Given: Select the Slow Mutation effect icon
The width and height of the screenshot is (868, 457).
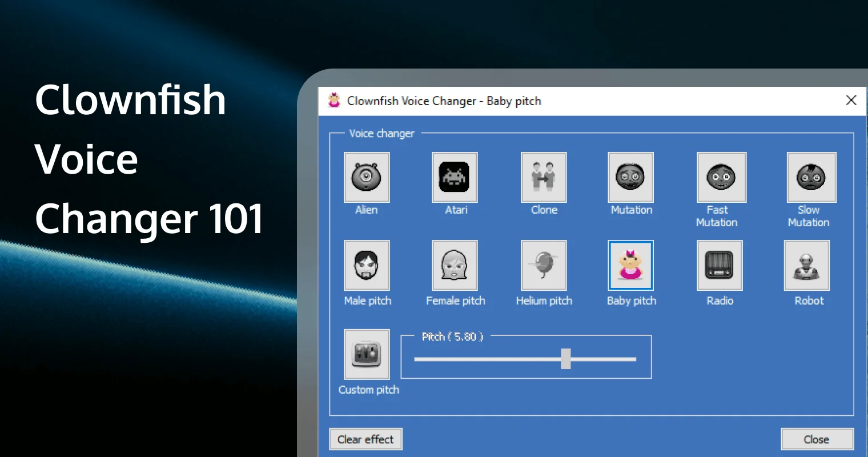Looking at the screenshot, I should [811, 177].
